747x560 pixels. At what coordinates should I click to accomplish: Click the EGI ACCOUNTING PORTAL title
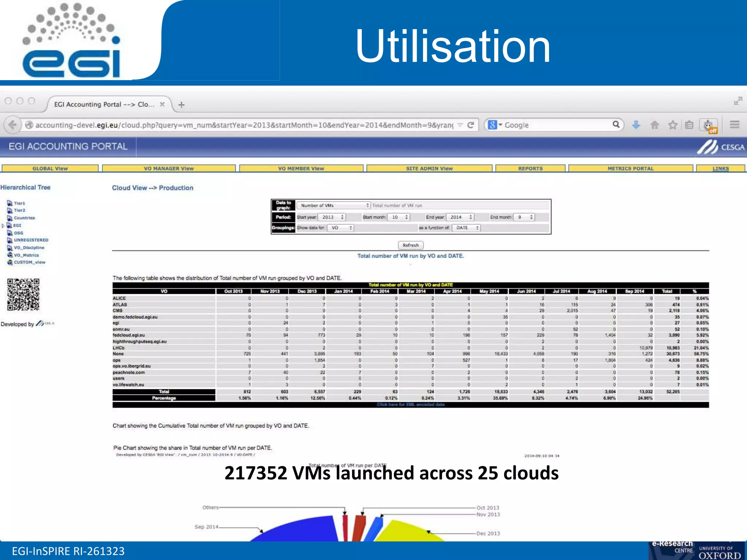[x=68, y=147]
